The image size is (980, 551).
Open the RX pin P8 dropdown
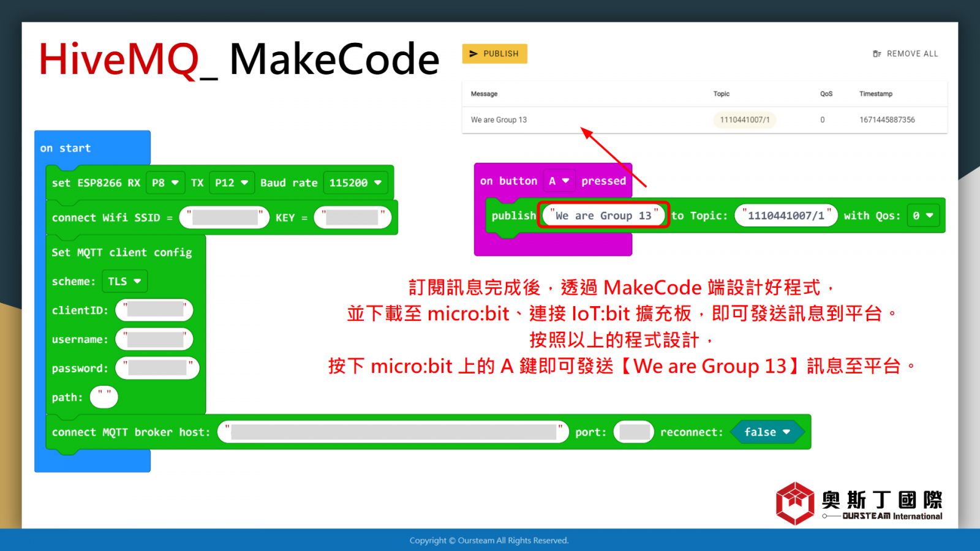(165, 182)
